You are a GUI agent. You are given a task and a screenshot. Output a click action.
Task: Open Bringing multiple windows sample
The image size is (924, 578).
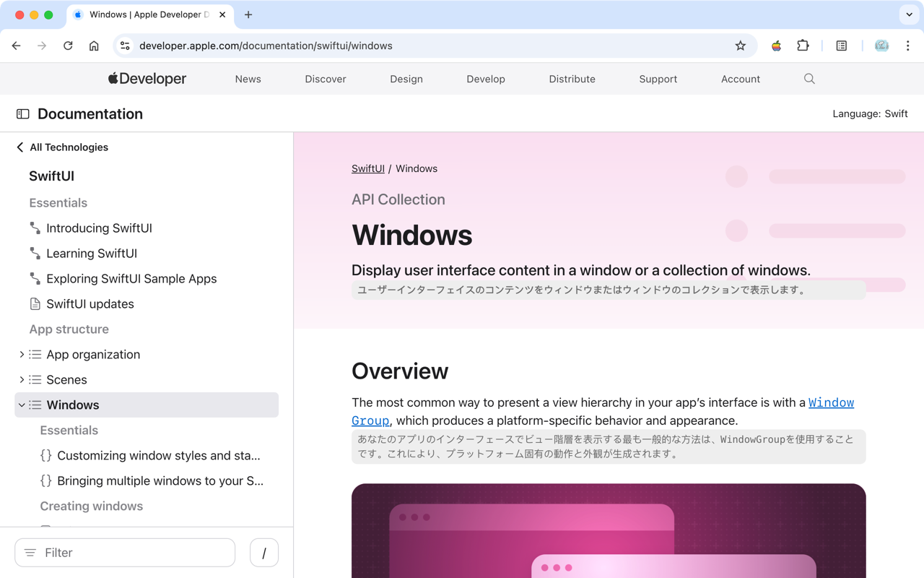pos(160,481)
